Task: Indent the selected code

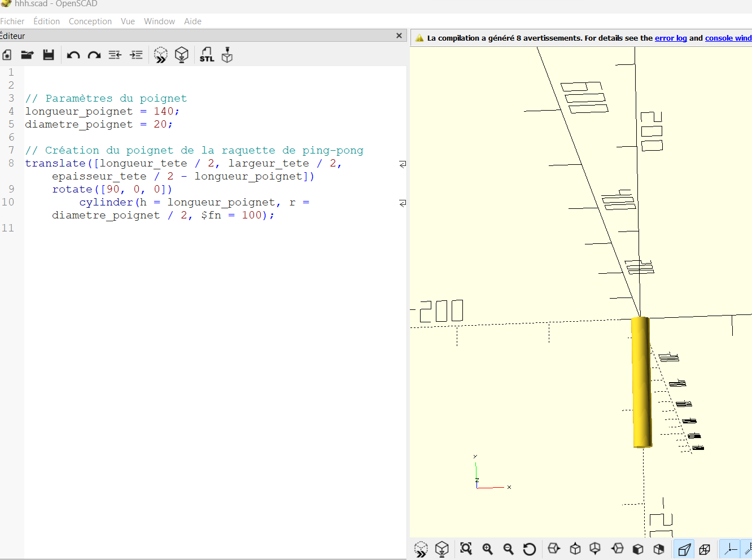Action: pos(136,55)
